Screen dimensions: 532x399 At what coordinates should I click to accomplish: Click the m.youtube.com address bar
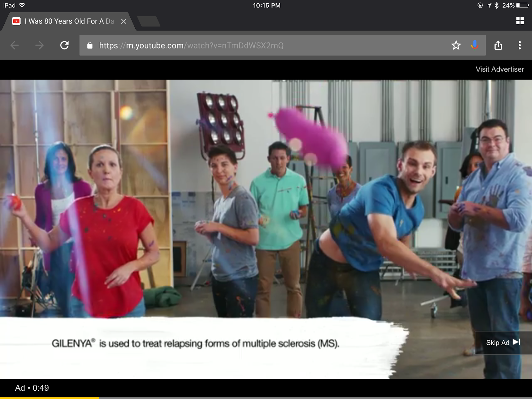pyautogui.click(x=282, y=45)
